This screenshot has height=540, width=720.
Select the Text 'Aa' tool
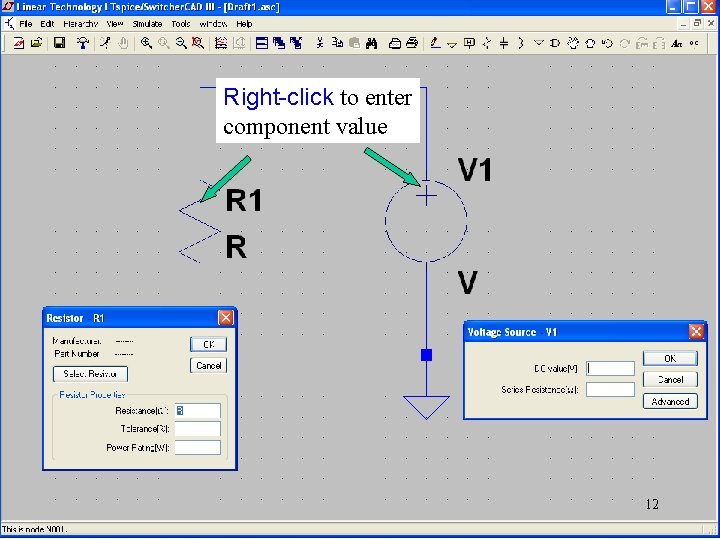pyautogui.click(x=676, y=43)
